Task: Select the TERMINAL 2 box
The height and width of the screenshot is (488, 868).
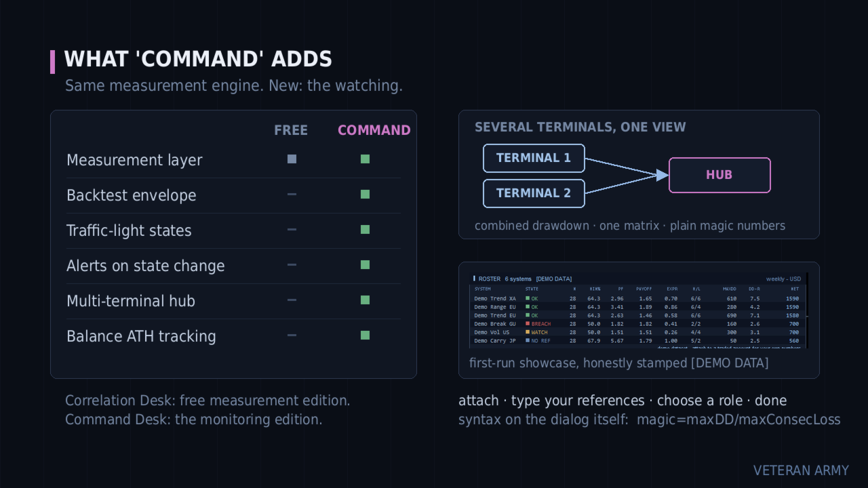Action: [x=534, y=193]
